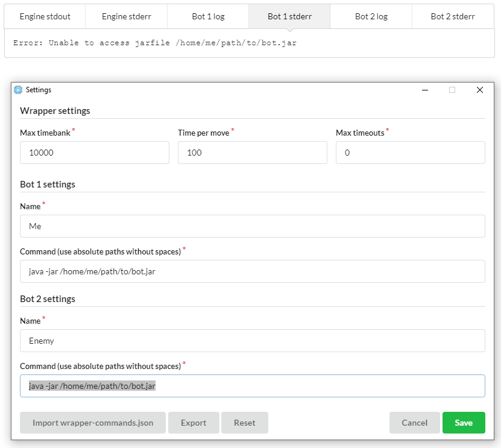Reset the settings form

[x=245, y=423]
